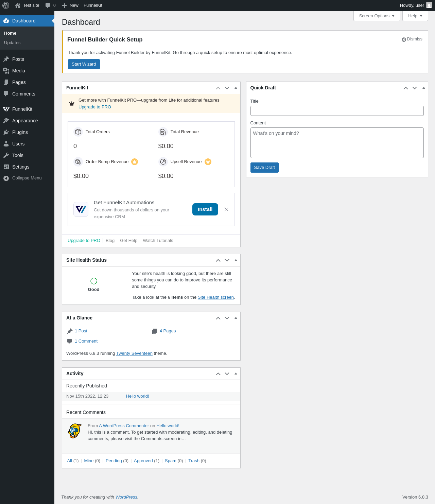The height and width of the screenshot is (504, 435).
Task: Click the crown badge beside Order Bump Revenue
Action: click(x=135, y=162)
